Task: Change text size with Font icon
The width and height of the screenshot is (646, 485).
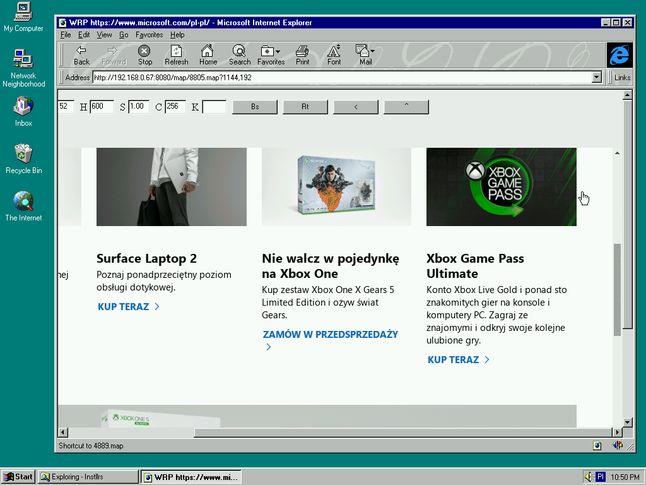Action: [x=334, y=55]
